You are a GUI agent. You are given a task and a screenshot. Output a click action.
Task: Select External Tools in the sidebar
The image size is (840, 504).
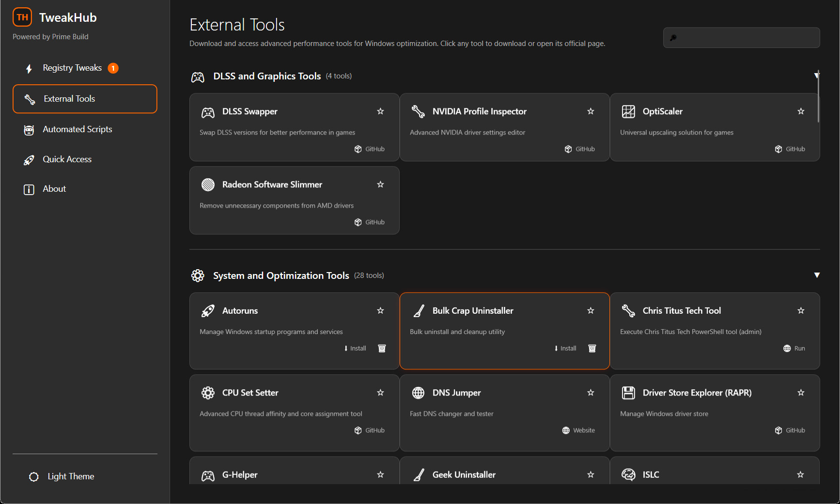tap(85, 99)
